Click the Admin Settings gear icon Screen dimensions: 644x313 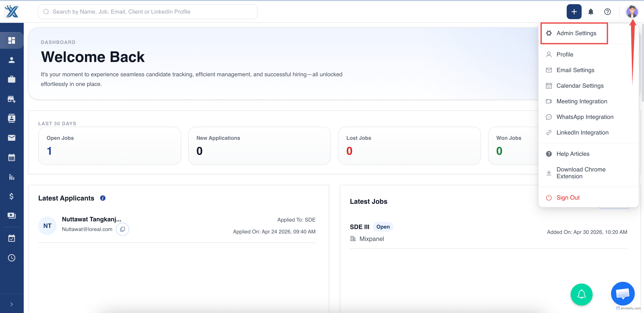click(549, 33)
